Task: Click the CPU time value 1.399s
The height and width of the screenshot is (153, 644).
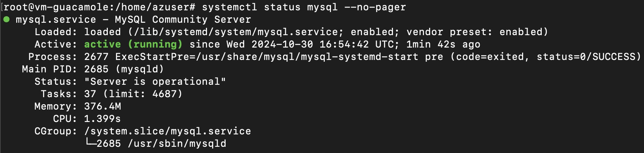Action: (x=103, y=119)
